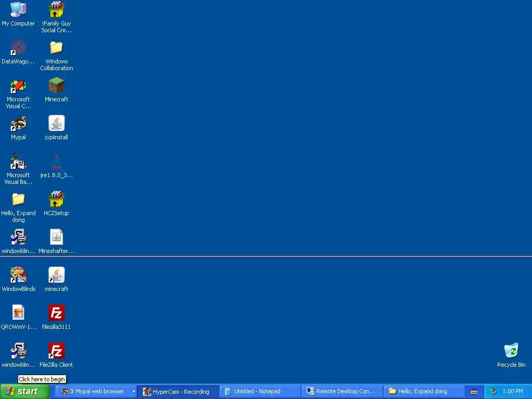Switch to Untitled - Notepad in taskbar
532x399 pixels.
[260, 392]
